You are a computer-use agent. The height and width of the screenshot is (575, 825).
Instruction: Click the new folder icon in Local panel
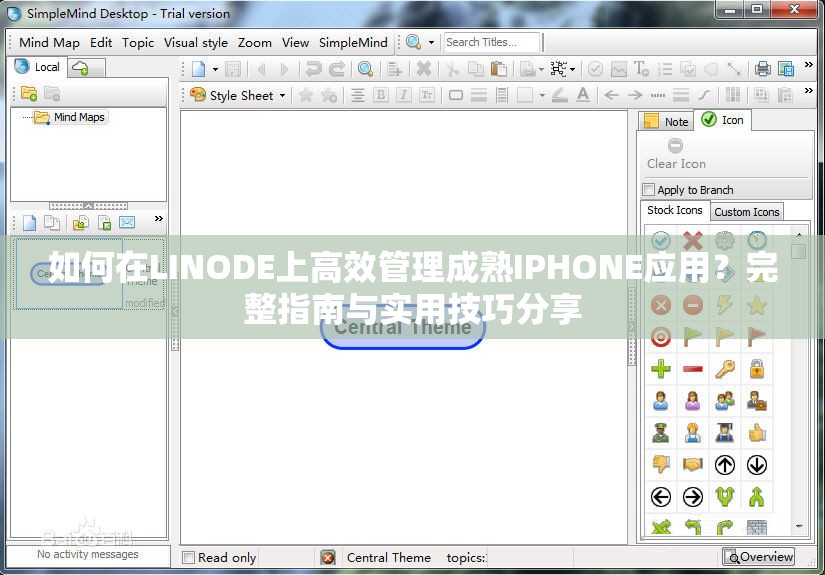[x=28, y=94]
